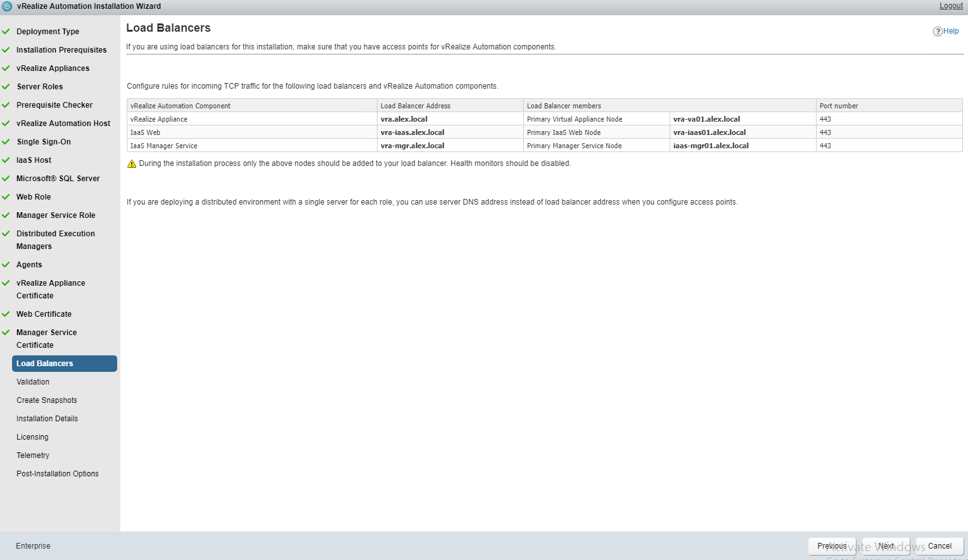Click the Logout link
Screen dimensions: 968x560
(x=951, y=6)
